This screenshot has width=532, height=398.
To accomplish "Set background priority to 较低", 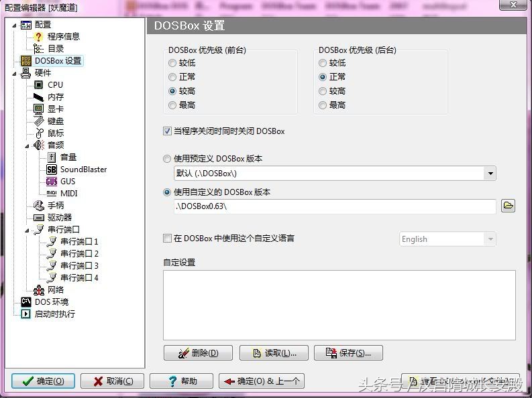I will tap(323, 63).
